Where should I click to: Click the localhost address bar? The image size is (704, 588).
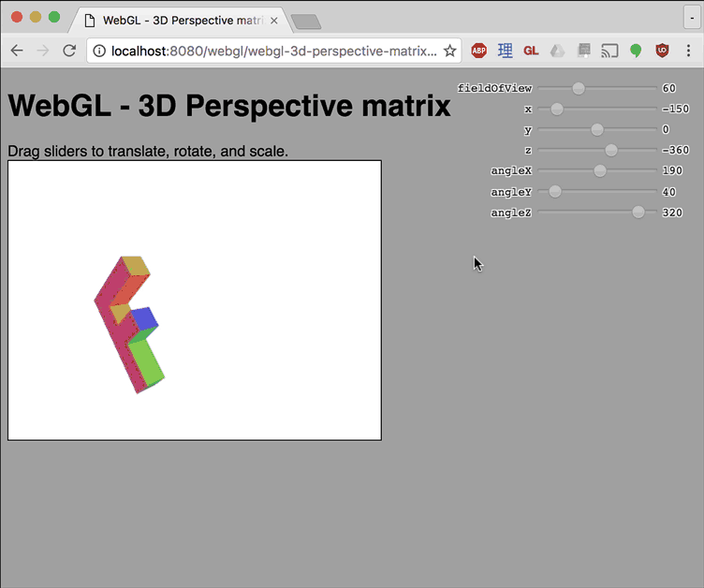tap(271, 51)
